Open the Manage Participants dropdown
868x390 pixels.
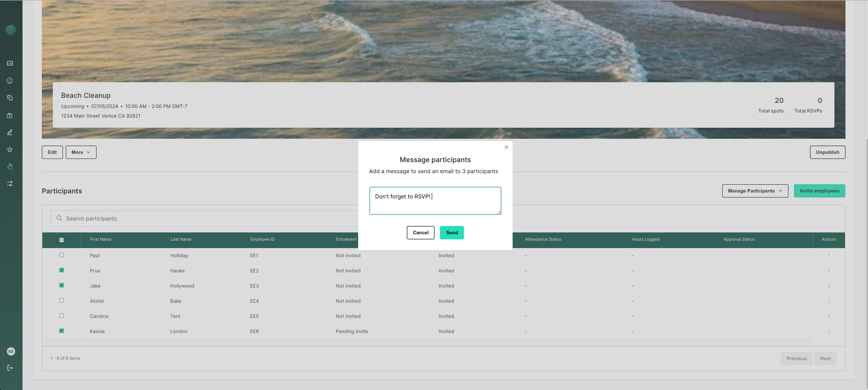(754, 191)
